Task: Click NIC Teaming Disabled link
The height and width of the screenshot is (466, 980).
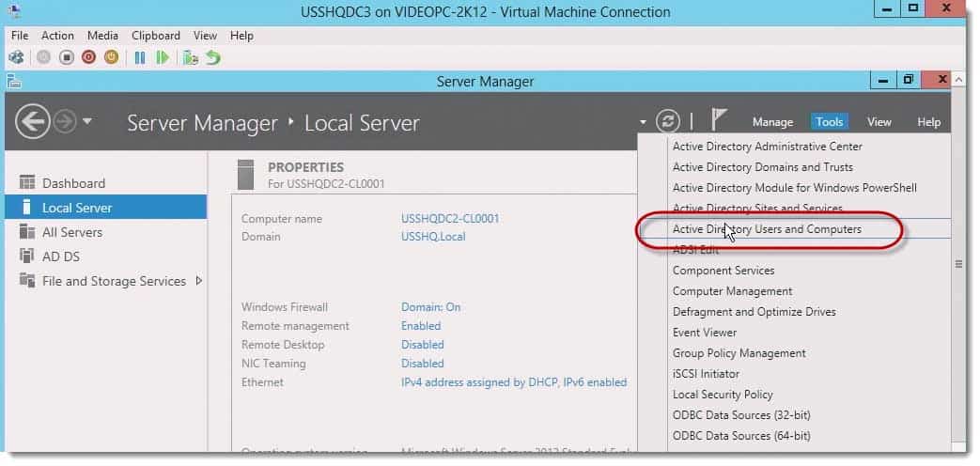Action: [423, 363]
